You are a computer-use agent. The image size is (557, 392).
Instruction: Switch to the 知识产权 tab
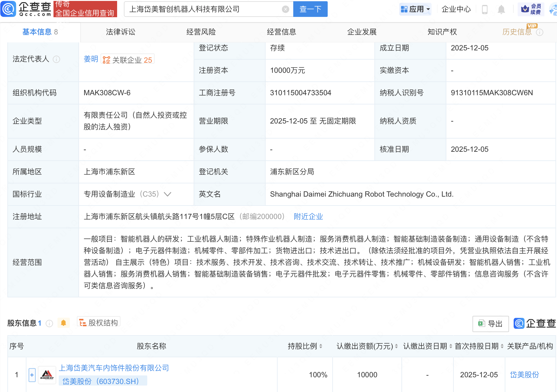442,32
